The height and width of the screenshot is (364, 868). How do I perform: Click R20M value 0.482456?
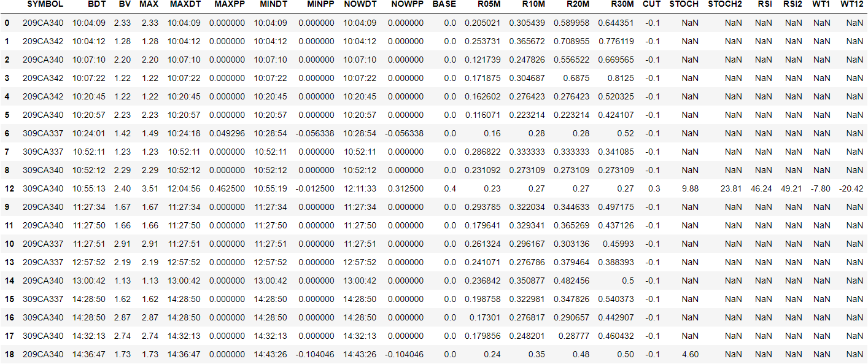pos(572,281)
